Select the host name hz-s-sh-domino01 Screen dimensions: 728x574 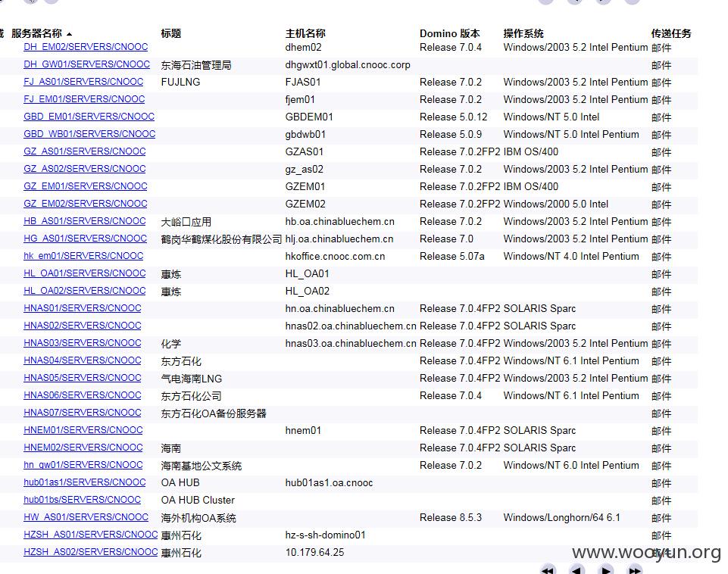pyautogui.click(x=326, y=535)
